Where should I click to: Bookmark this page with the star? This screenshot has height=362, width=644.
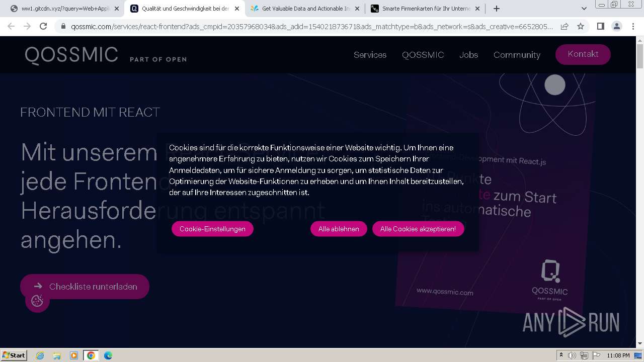pyautogui.click(x=581, y=26)
